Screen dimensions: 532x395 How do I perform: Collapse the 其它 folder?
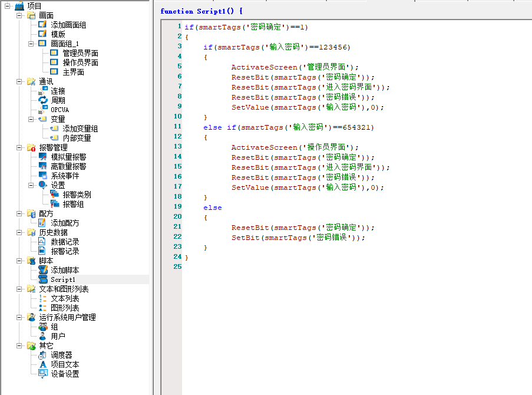pos(19,345)
